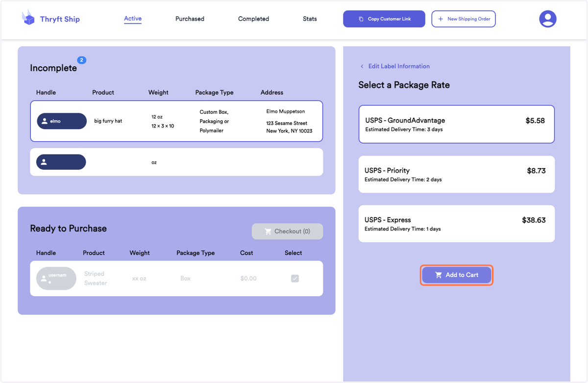Click the '123 Sesame Street' address line
The height and width of the screenshot is (383, 588).
(x=287, y=123)
